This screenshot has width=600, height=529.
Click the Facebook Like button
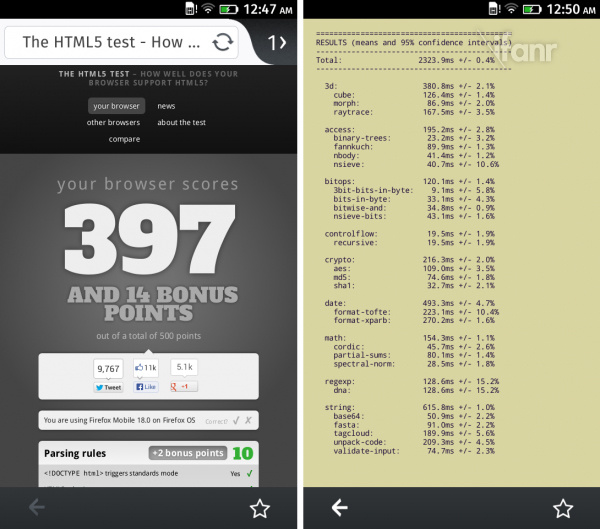click(146, 387)
